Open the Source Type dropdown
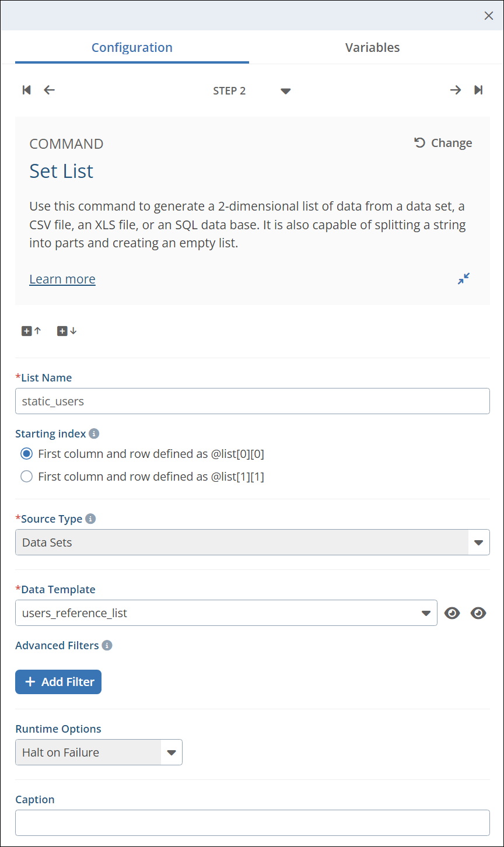 click(478, 542)
